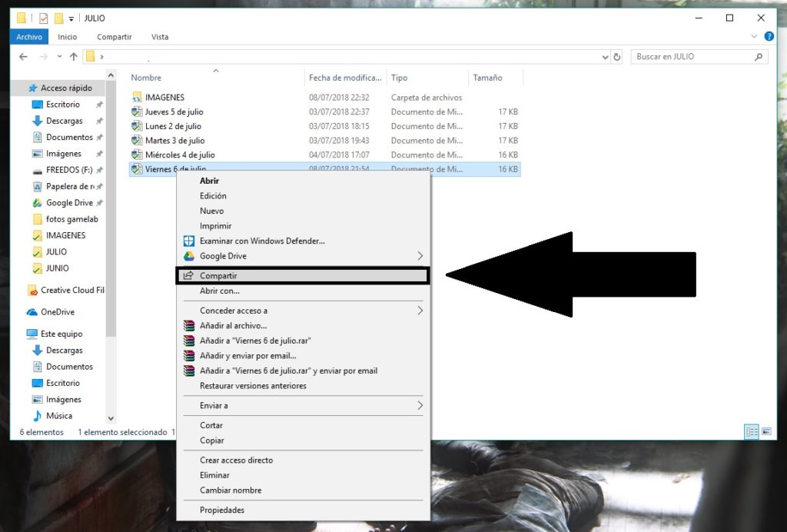787x532 pixels.
Task: Switch to thumbnail view in the status bar
Action: [x=766, y=431]
